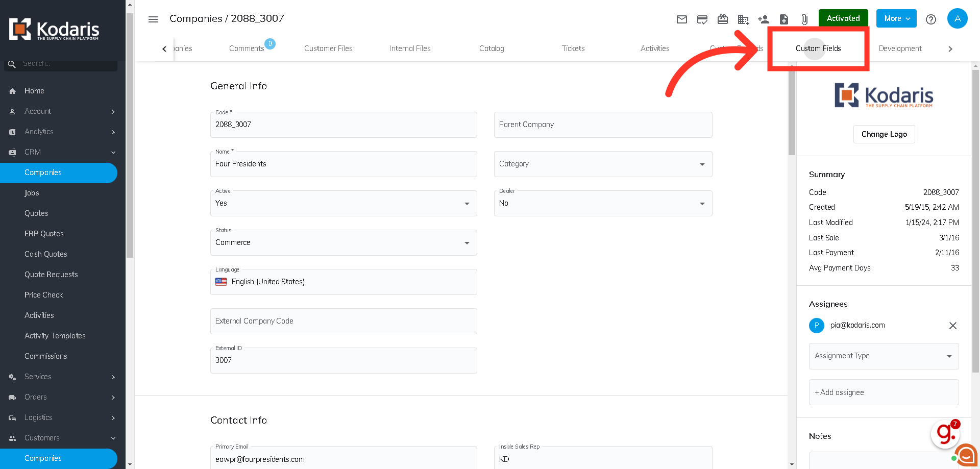Click the email envelope icon
The width and height of the screenshot is (980, 469).
pos(682,19)
